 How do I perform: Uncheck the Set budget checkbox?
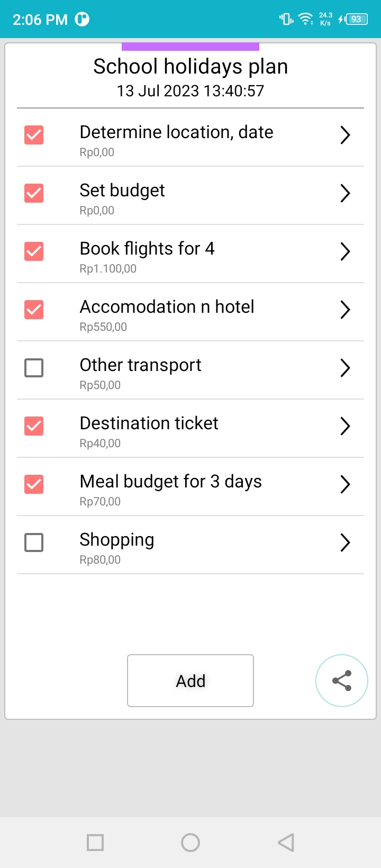tap(34, 193)
